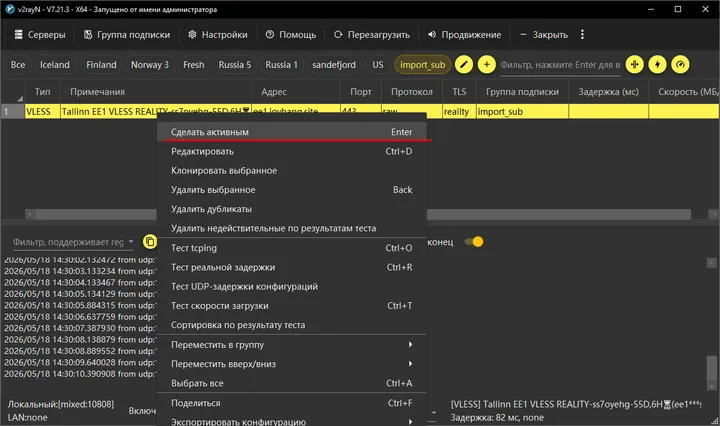Image resolution: width=720 pixels, height=426 pixels.
Task: Click Продвижение in the toolbar
Action: click(464, 35)
